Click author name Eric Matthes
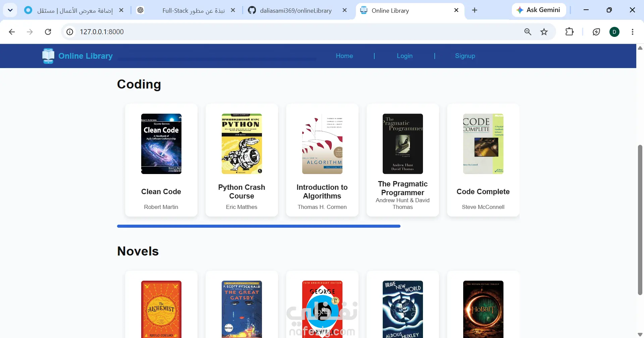 (242, 207)
